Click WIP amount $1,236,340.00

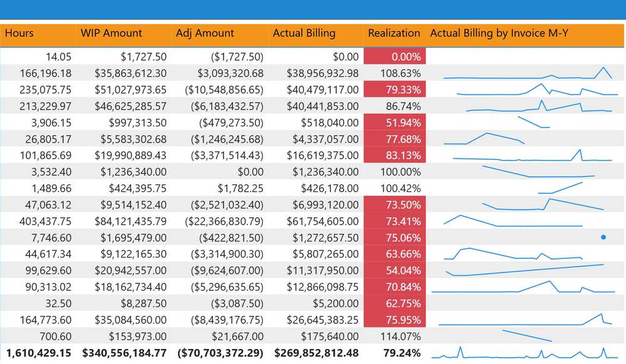pyautogui.click(x=133, y=172)
